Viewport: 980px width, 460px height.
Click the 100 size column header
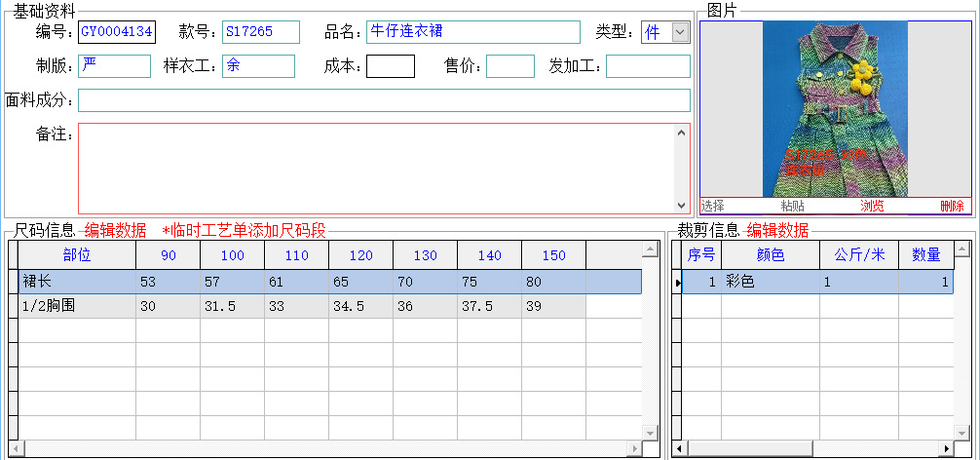233,255
